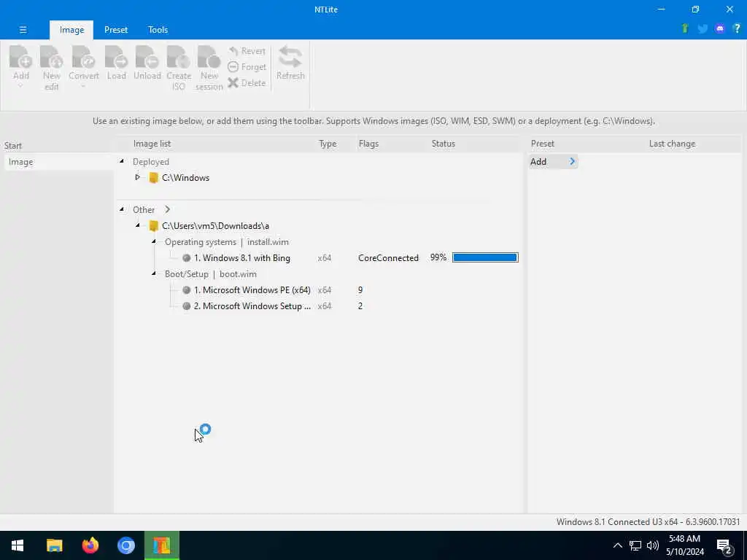This screenshot has height=560, width=747.
Task: Click the Add preset button
Action: (x=553, y=162)
